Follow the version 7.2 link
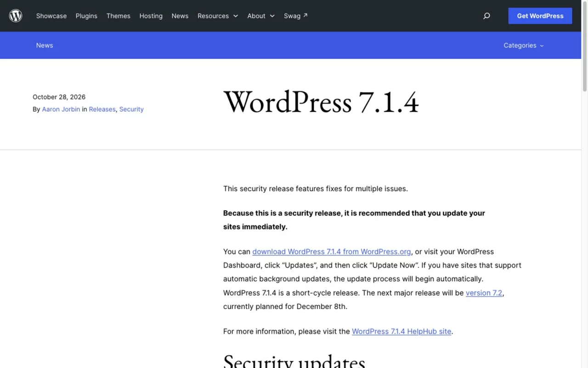Viewport: 588px width, 368px height. coord(484,293)
